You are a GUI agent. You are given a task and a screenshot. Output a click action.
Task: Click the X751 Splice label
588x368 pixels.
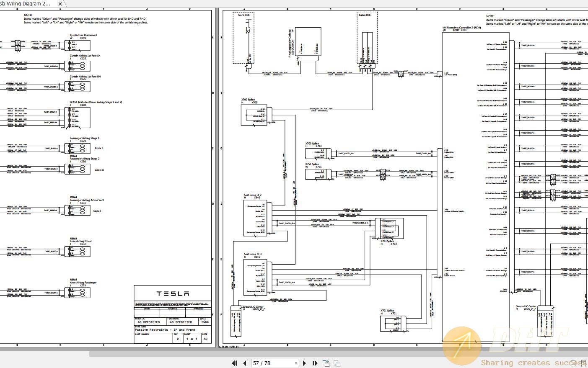click(x=312, y=164)
